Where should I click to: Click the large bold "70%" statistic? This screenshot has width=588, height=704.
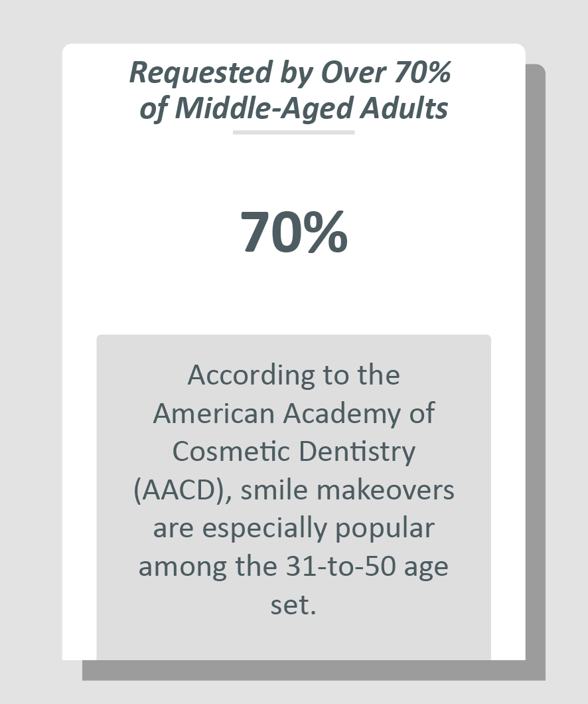pos(293,232)
